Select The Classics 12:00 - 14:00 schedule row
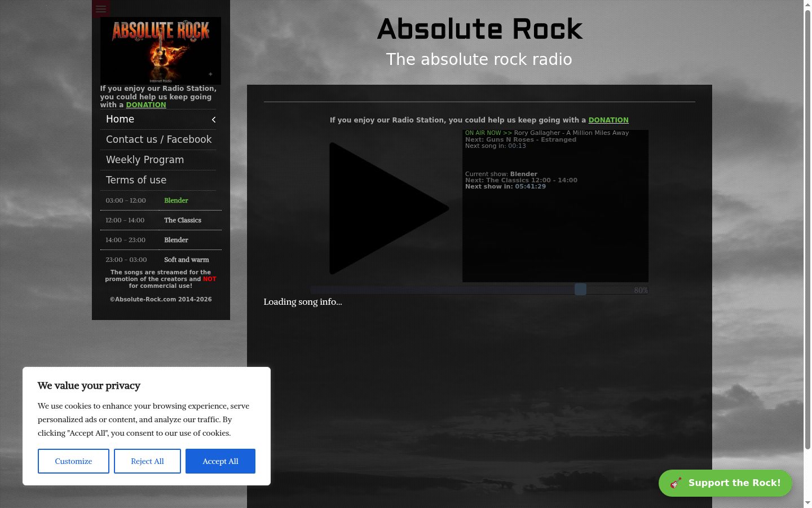 pos(161,220)
